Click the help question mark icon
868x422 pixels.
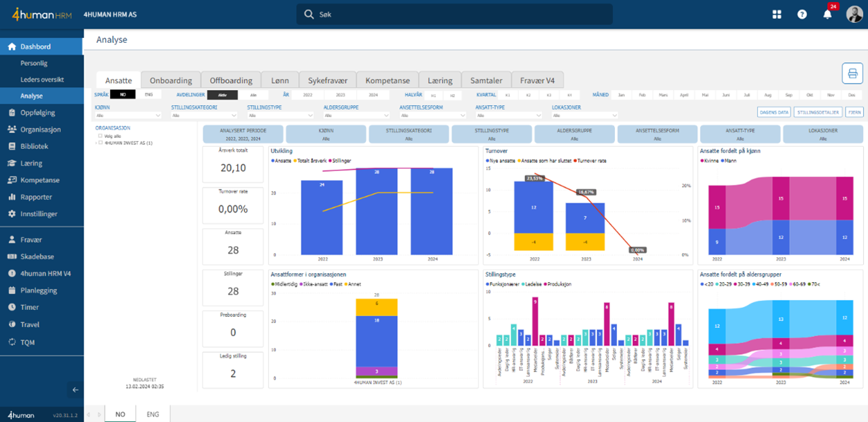click(x=802, y=15)
